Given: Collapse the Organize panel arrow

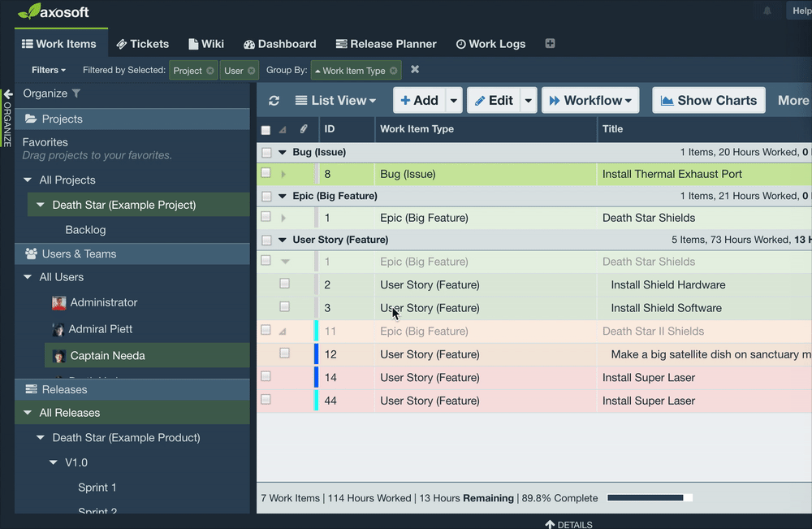Looking at the screenshot, I should pos(8,94).
